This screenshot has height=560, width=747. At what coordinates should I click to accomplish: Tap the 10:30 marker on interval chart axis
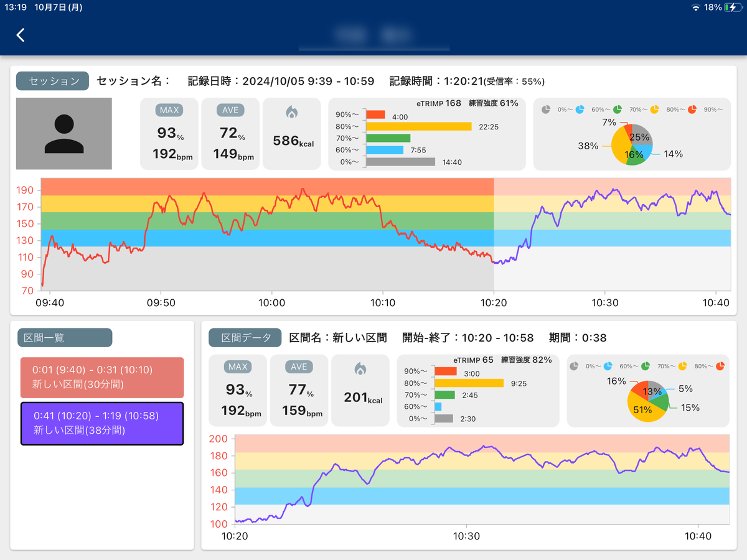pyautogui.click(x=466, y=536)
